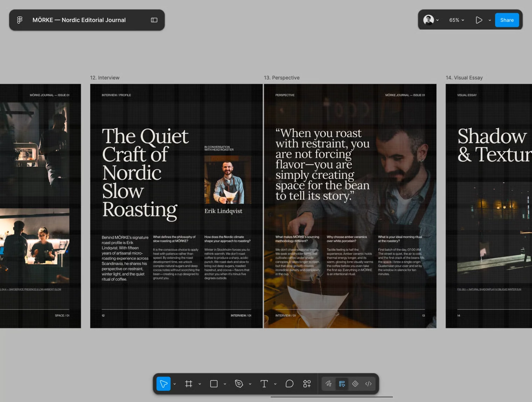Click the question about amber ceramics
The image size is (532, 402).
tap(347, 239)
